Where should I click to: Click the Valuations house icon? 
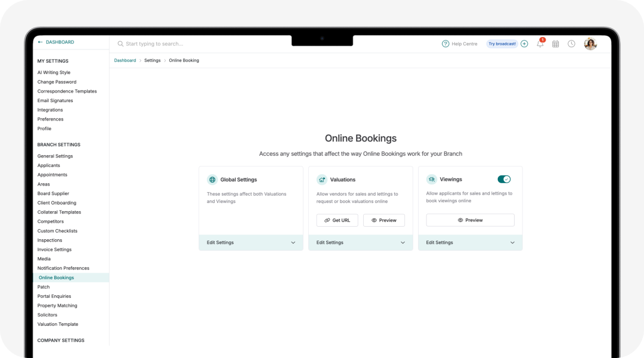321,180
